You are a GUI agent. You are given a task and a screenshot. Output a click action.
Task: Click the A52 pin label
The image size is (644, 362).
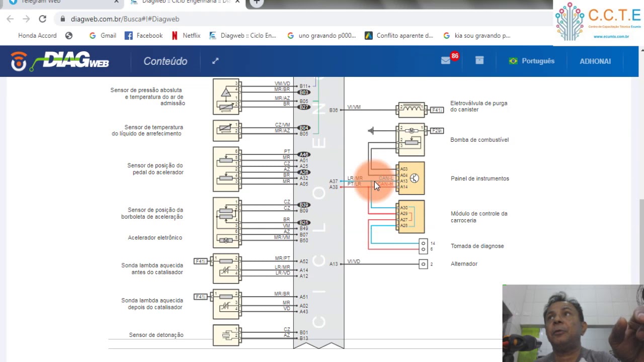click(x=304, y=261)
